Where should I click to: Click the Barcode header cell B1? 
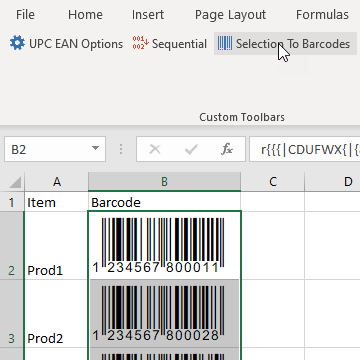tap(164, 202)
